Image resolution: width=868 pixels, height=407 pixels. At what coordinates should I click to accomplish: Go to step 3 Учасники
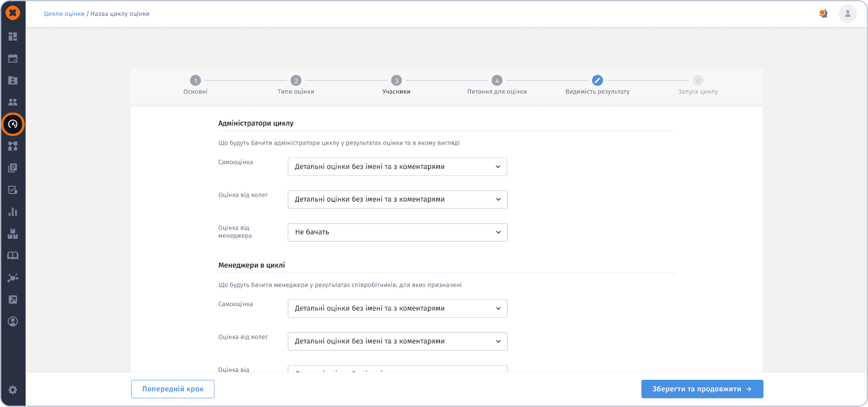pyautogui.click(x=397, y=81)
